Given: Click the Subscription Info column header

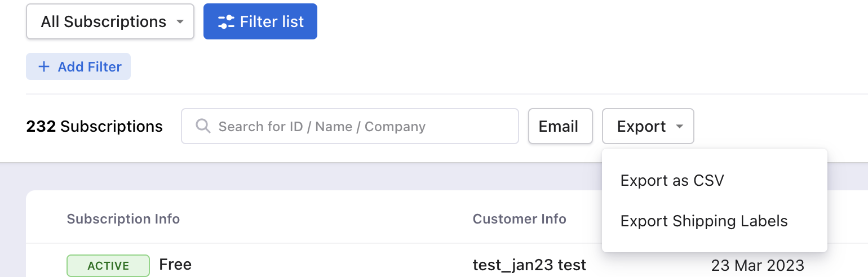Looking at the screenshot, I should click(123, 219).
